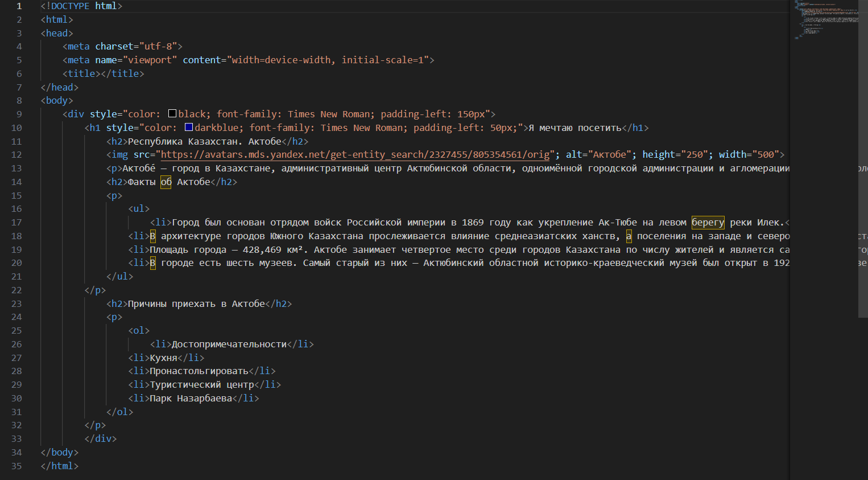Click the minimap code preview
Viewport: 868px width, 480px height.
[x=826, y=20]
